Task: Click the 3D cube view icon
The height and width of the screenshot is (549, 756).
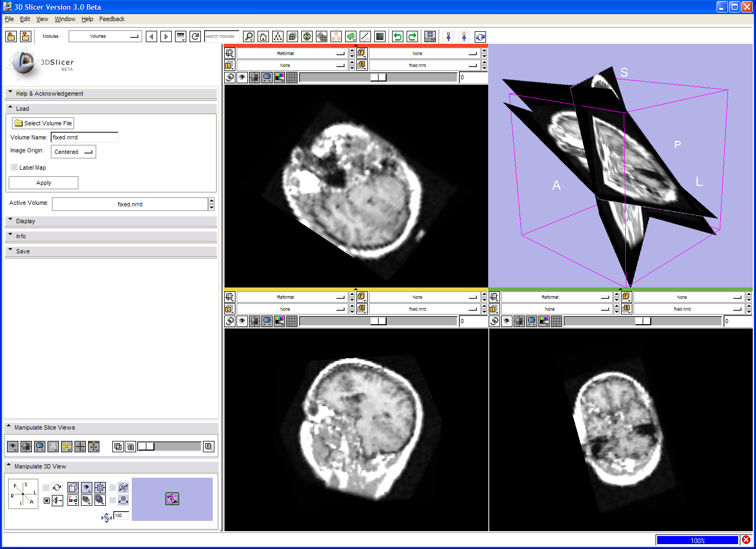Action: (73, 487)
